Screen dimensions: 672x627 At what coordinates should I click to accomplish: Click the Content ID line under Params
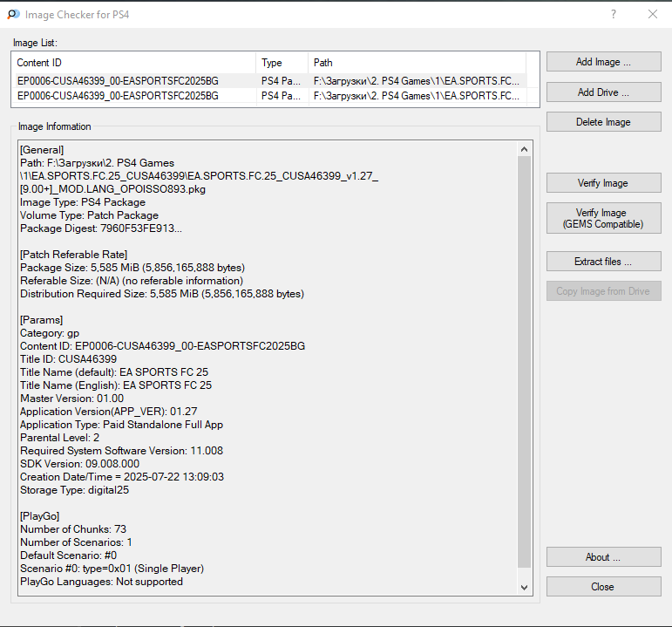(162, 346)
